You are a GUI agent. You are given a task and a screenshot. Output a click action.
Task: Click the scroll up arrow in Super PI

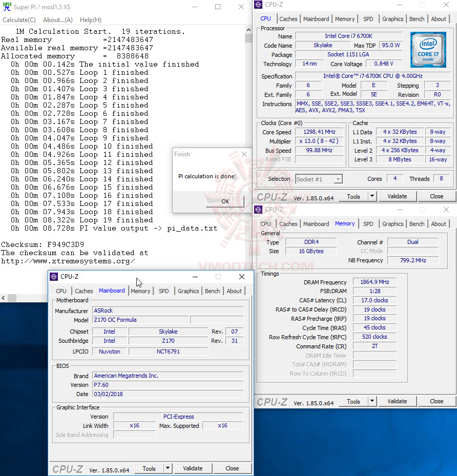point(248,30)
